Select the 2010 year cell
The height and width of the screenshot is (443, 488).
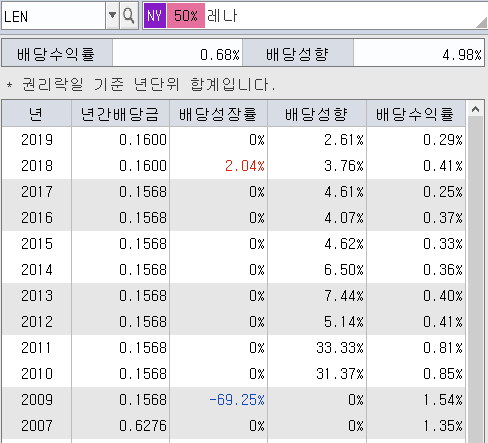(x=37, y=374)
